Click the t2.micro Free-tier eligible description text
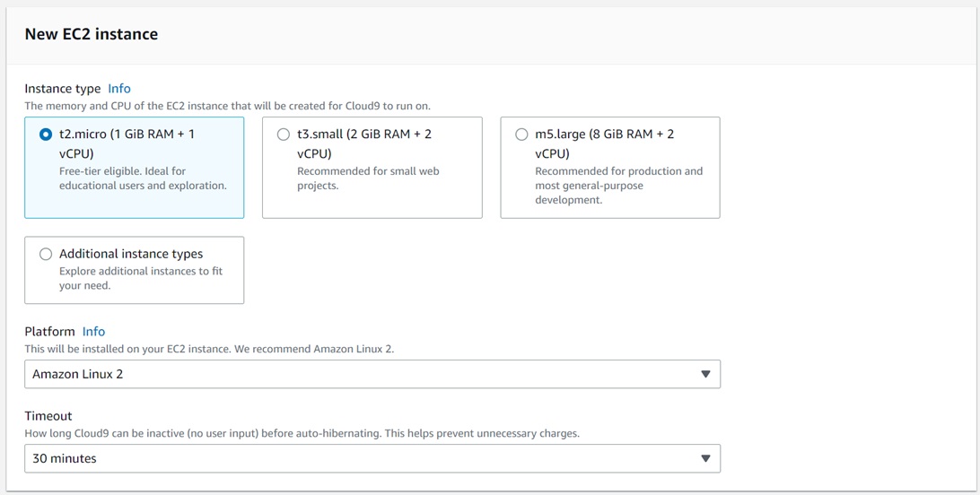980x495 pixels. tap(143, 178)
